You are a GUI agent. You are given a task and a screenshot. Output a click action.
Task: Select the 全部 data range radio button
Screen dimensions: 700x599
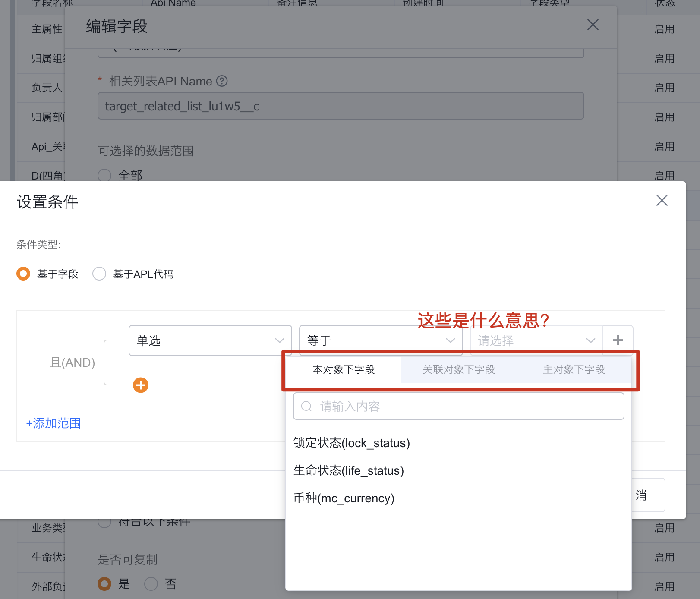pos(104,175)
